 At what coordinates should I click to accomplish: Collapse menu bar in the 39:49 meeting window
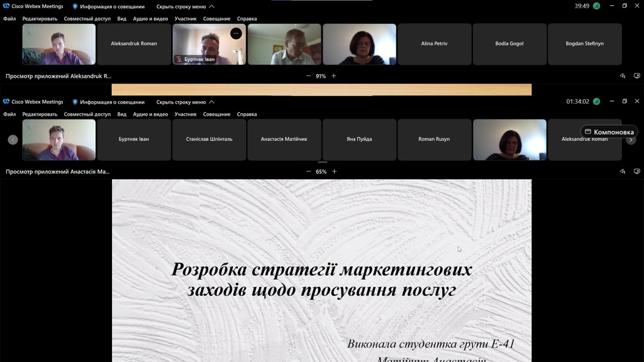[x=186, y=6]
